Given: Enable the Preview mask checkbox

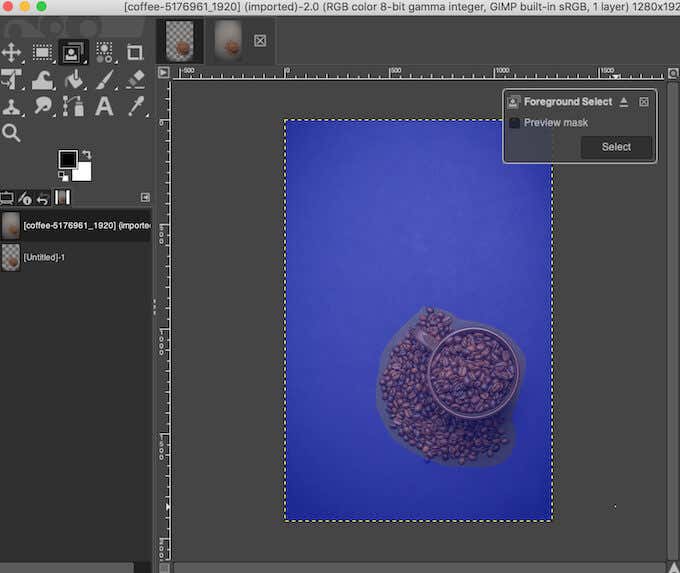Looking at the screenshot, I should tap(514, 122).
